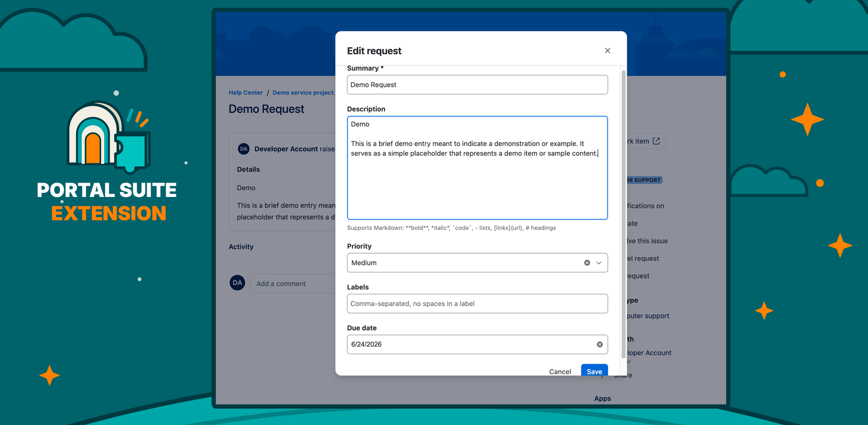
Task: Click the DA avatar beside comment box
Action: (237, 283)
